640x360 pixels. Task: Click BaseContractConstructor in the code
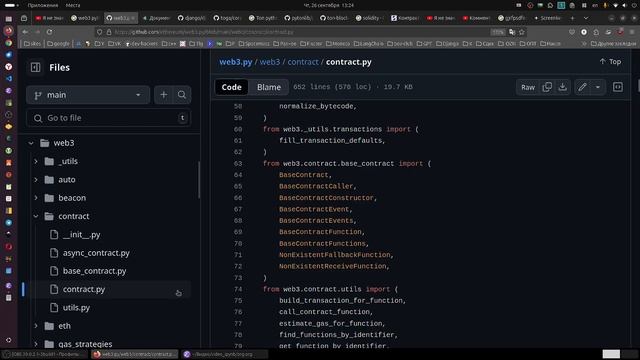tap(326, 198)
